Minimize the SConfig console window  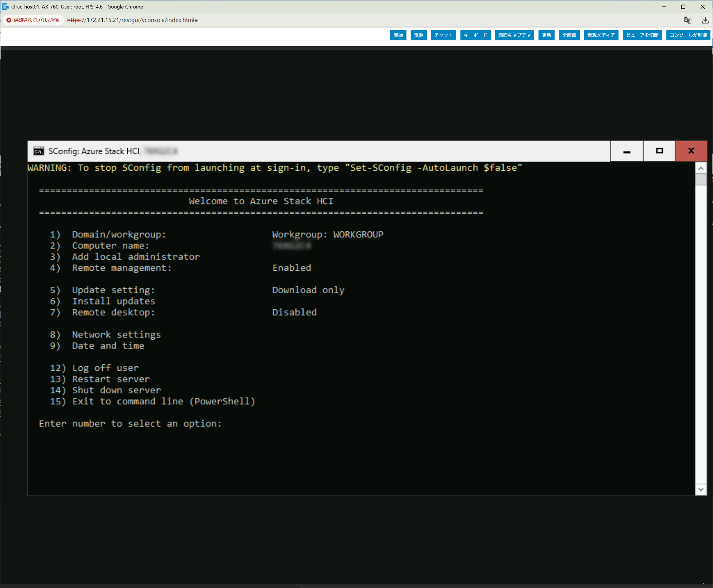point(627,151)
